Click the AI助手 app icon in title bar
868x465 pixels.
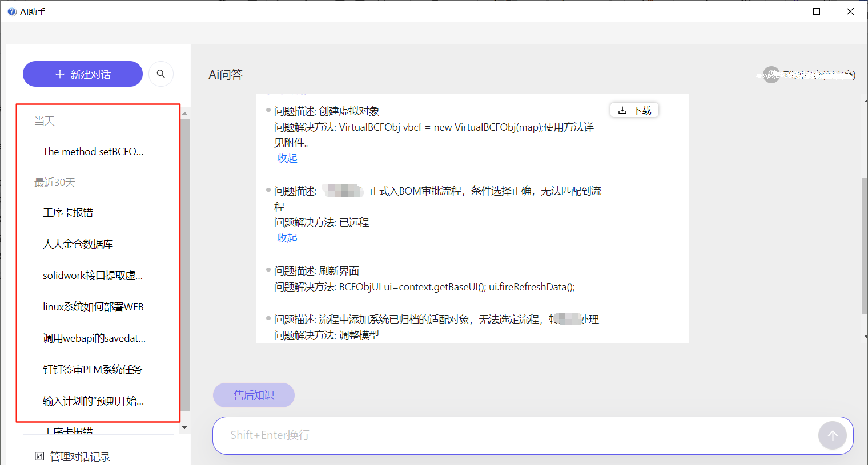point(11,11)
